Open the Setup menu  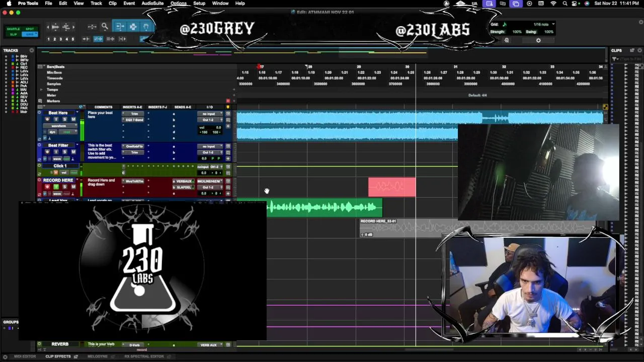(199, 4)
